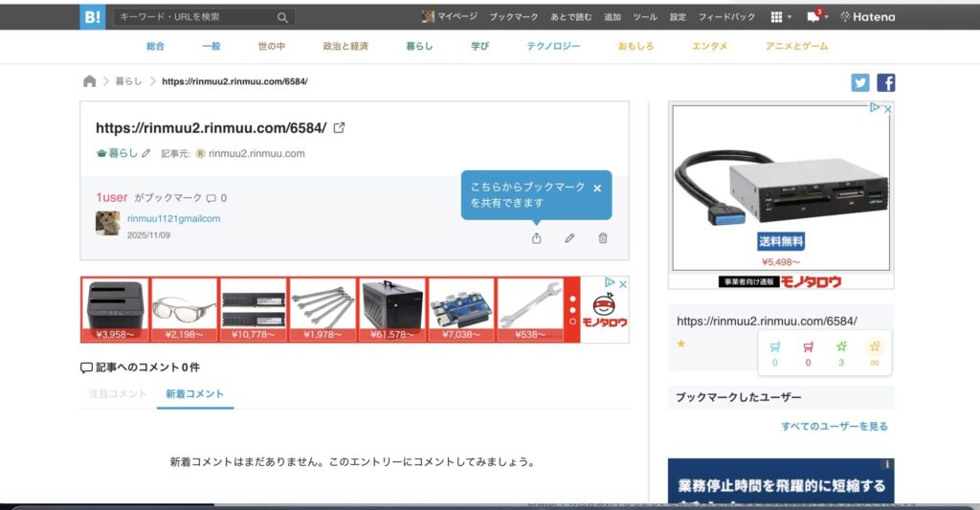Image resolution: width=980 pixels, height=510 pixels.
Task: Click the search magnifier icon
Action: [282, 17]
